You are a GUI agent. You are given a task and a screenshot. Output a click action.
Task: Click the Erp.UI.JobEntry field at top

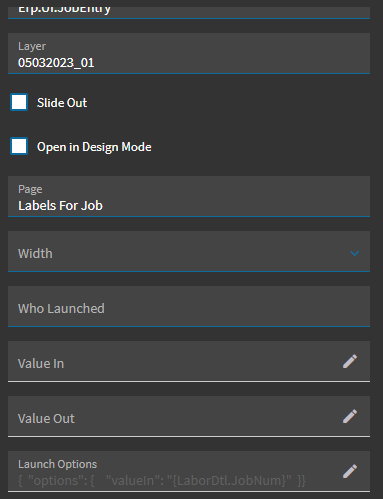189,13
